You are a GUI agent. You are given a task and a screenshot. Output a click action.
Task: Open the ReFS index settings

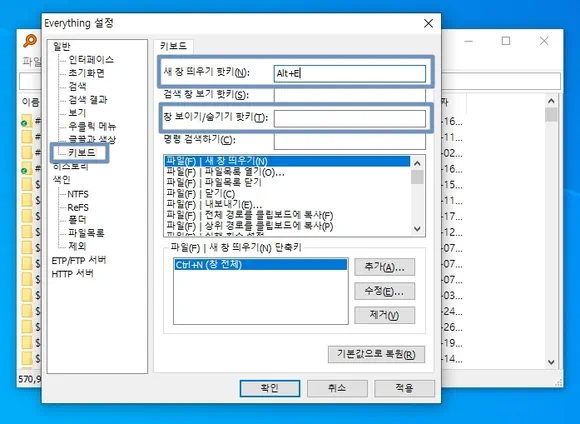(x=78, y=207)
